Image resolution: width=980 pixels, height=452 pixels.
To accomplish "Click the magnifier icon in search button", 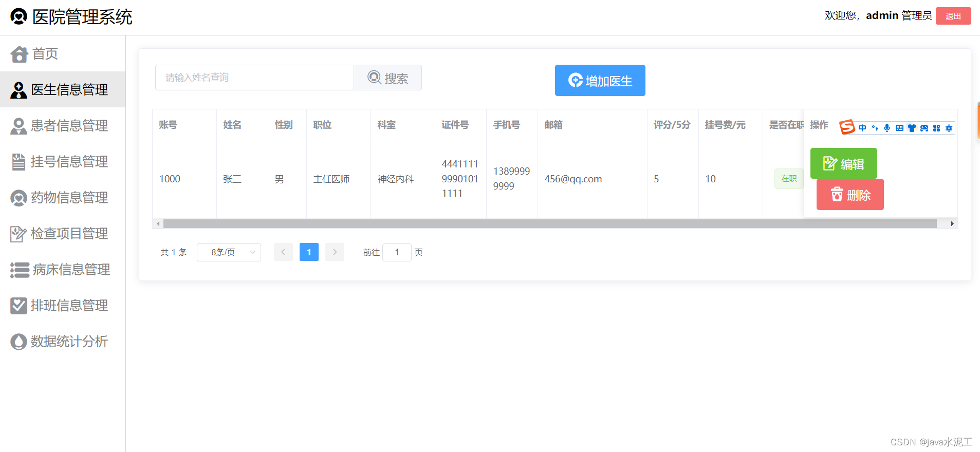I will [374, 78].
